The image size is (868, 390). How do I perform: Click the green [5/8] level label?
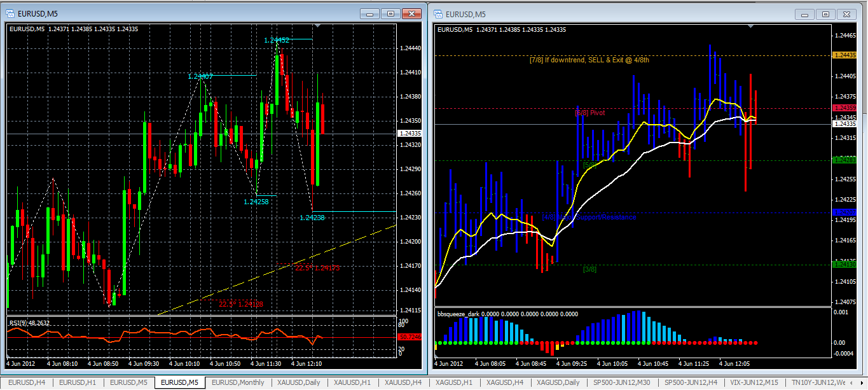tap(589, 165)
